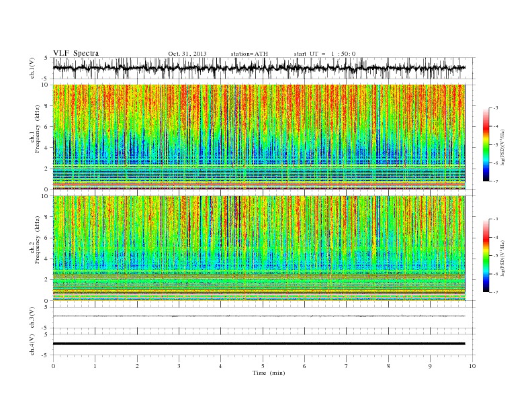Click the "0" tick on the Time axis
The width and height of the screenshot is (532, 411).
coord(53,366)
